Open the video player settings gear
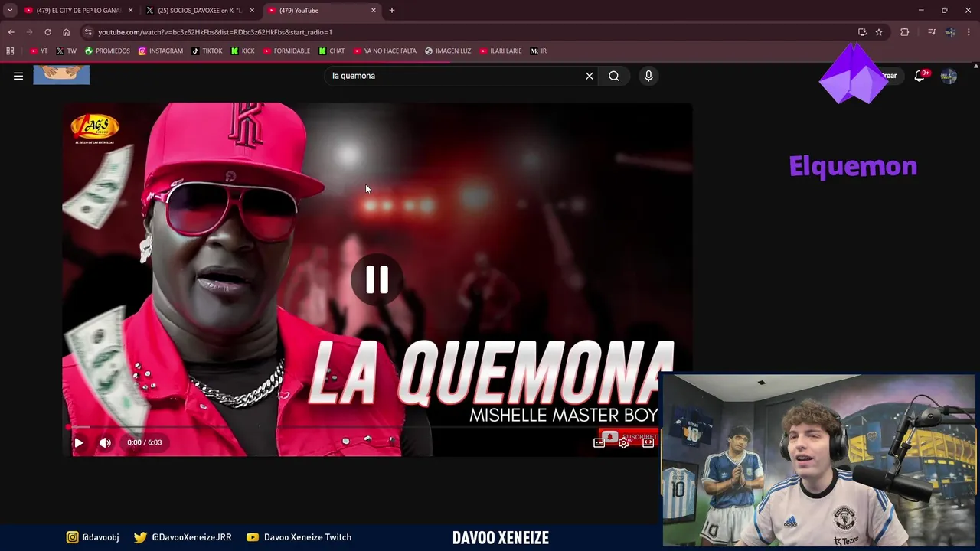The image size is (980, 551). [x=624, y=442]
